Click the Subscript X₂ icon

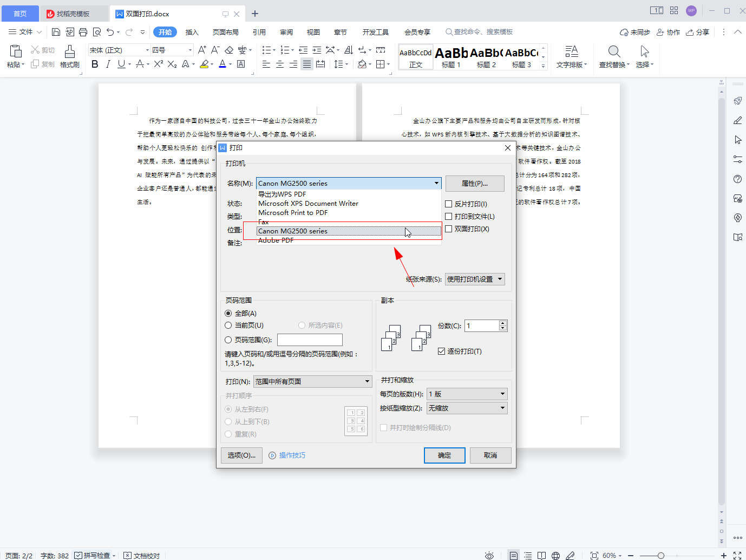(x=172, y=64)
